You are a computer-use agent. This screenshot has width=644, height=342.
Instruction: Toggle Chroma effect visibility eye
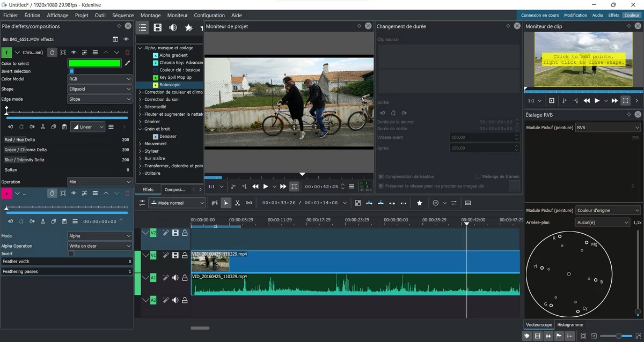pos(74,53)
